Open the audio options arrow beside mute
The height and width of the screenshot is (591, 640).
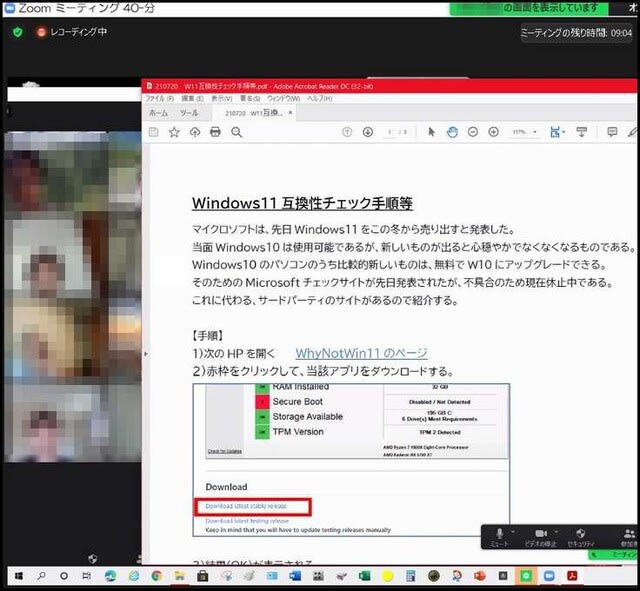tap(513, 531)
